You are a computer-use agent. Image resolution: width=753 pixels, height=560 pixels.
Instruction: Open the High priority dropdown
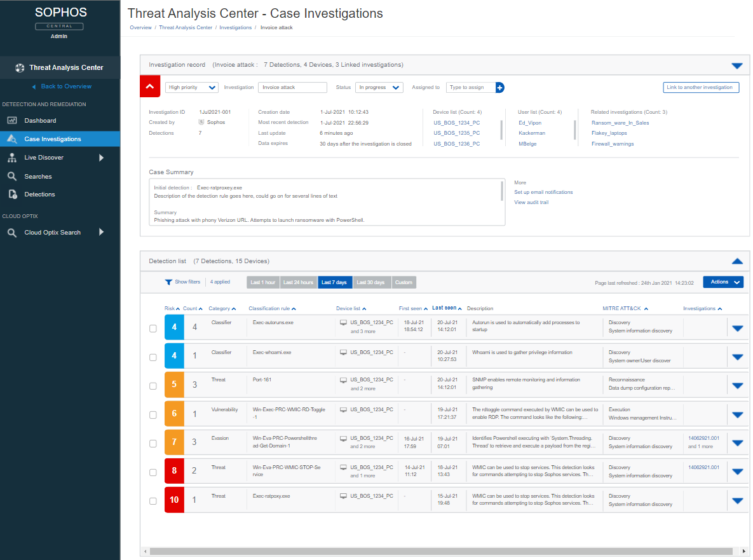(x=192, y=88)
